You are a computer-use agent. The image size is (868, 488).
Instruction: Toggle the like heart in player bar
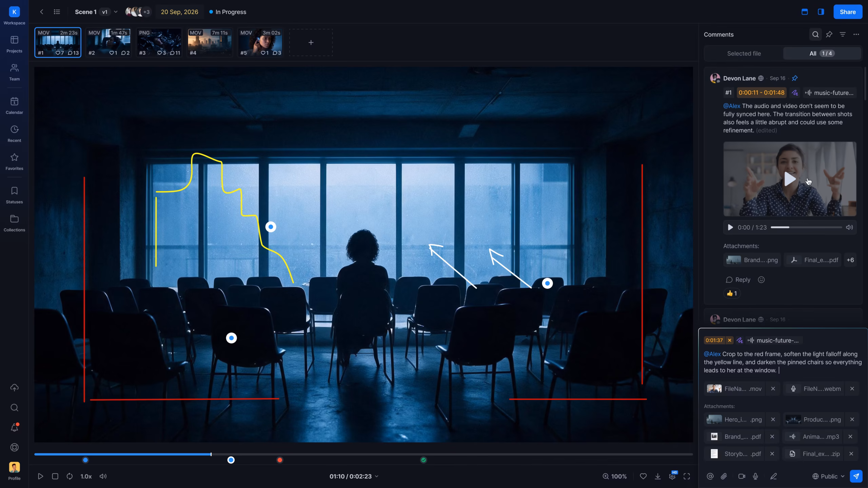(643, 476)
